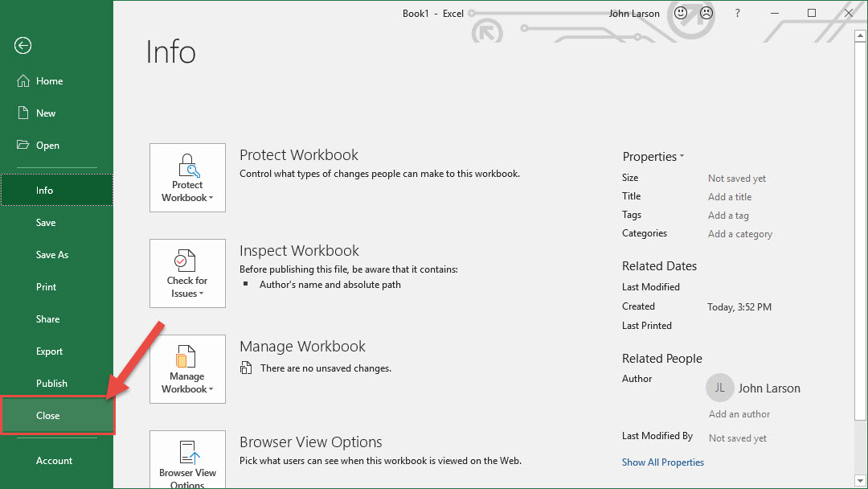
Task: Send a smile feedback face icon
Action: point(680,14)
